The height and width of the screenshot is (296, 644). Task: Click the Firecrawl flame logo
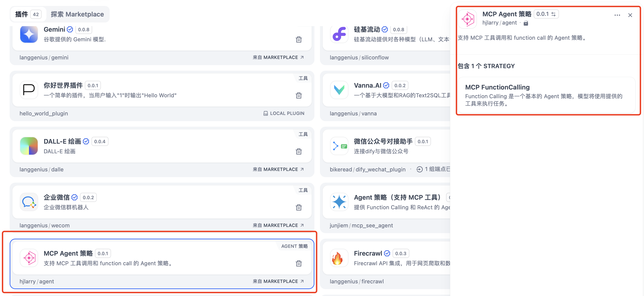[x=339, y=258]
